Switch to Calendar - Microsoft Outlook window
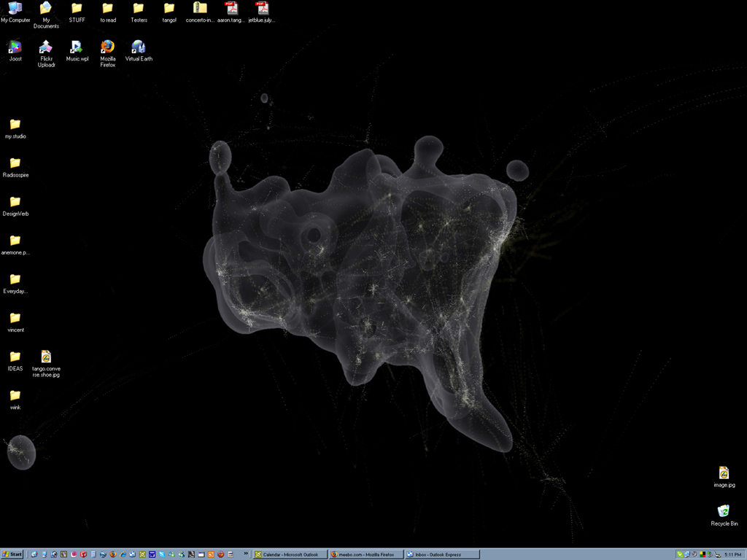 click(290, 554)
